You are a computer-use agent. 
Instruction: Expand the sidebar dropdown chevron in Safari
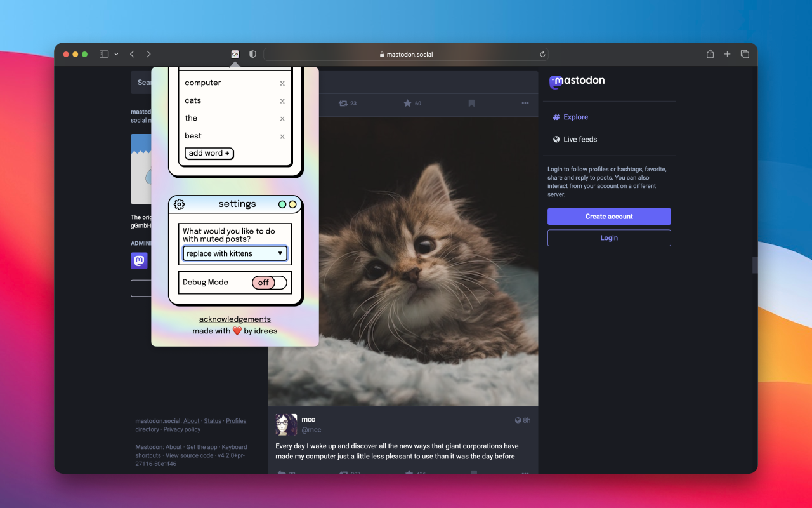[x=116, y=55]
